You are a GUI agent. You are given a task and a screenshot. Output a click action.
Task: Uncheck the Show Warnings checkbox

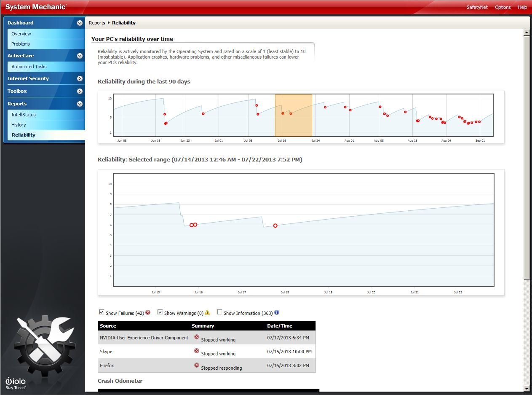[160, 312]
